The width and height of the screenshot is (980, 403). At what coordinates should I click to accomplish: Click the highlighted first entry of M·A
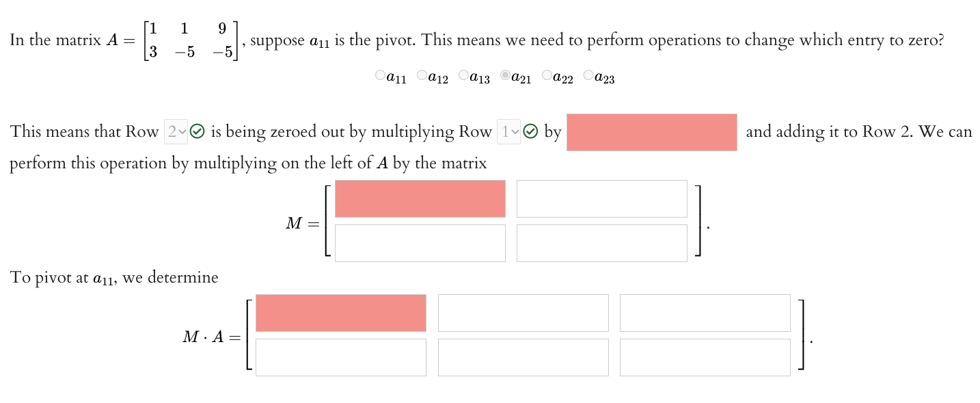[340, 313]
